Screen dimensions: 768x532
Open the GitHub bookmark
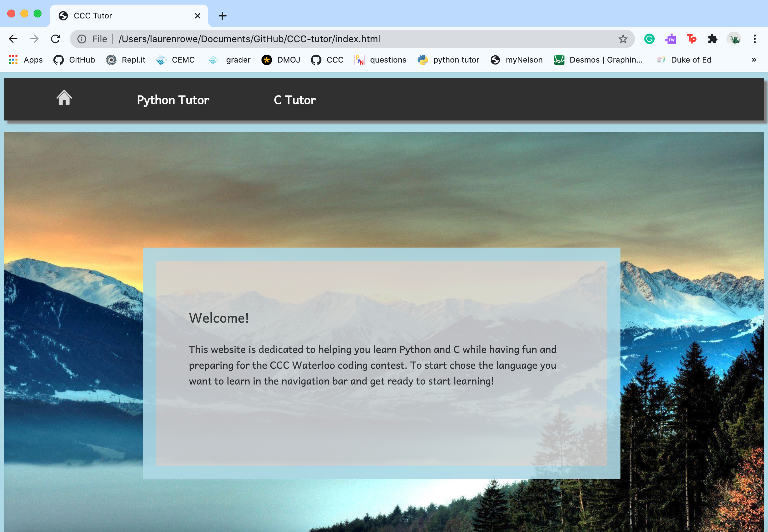tap(74, 60)
